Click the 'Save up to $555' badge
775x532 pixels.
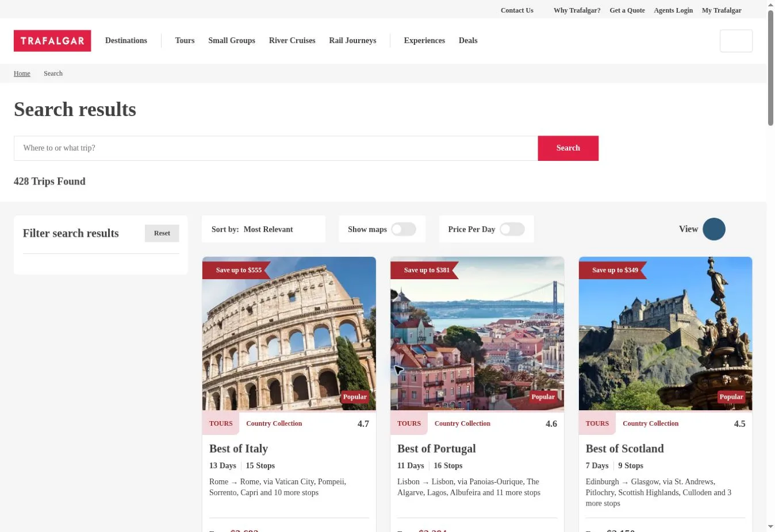coord(236,270)
